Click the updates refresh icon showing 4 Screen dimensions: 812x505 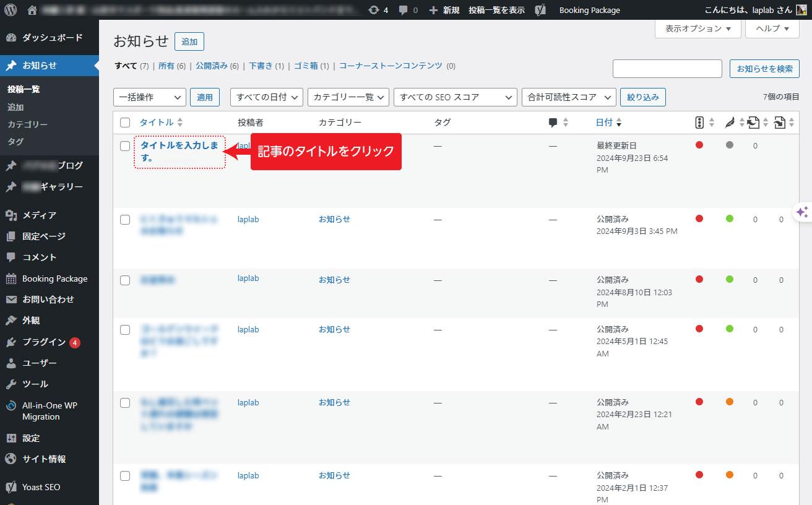point(375,10)
